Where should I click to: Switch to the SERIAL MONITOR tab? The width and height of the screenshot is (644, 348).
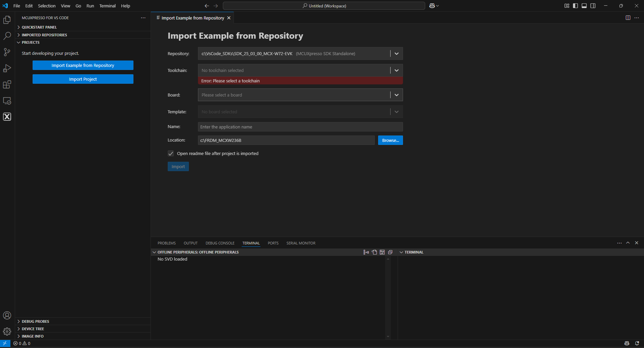(300, 243)
